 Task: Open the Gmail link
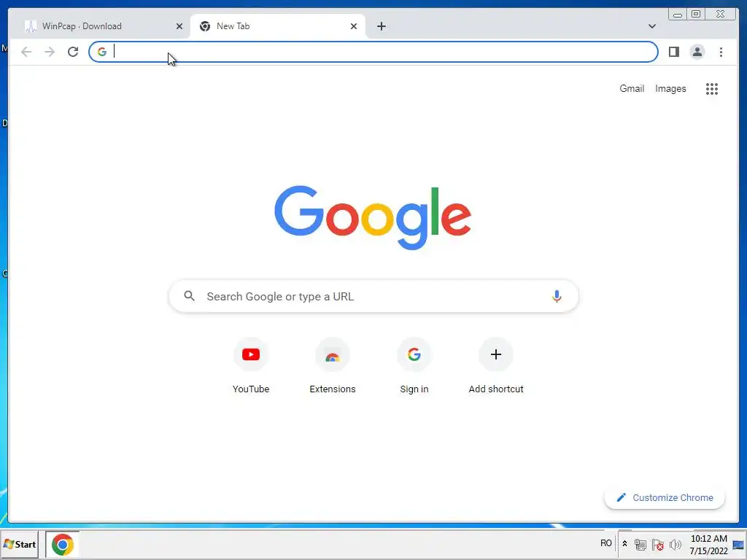pyautogui.click(x=632, y=88)
